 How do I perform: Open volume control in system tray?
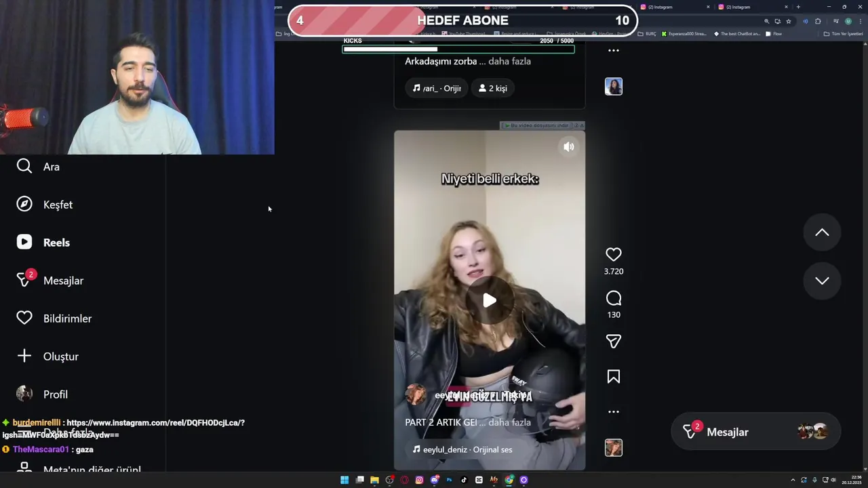(833, 480)
